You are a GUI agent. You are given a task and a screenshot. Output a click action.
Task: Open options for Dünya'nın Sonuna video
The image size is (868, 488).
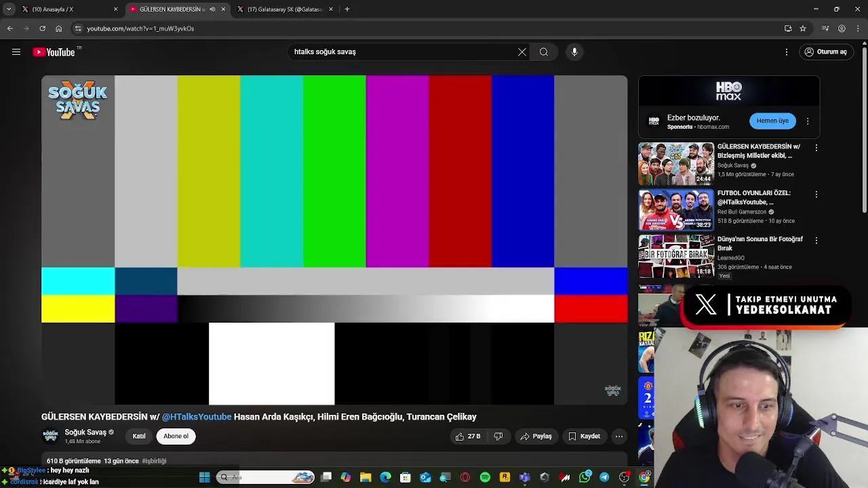(x=816, y=241)
